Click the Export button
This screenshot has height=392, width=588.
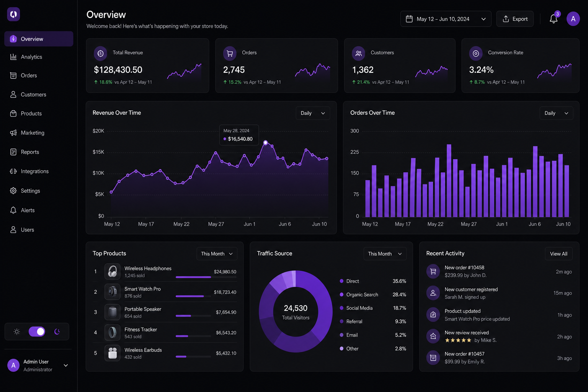(515, 19)
